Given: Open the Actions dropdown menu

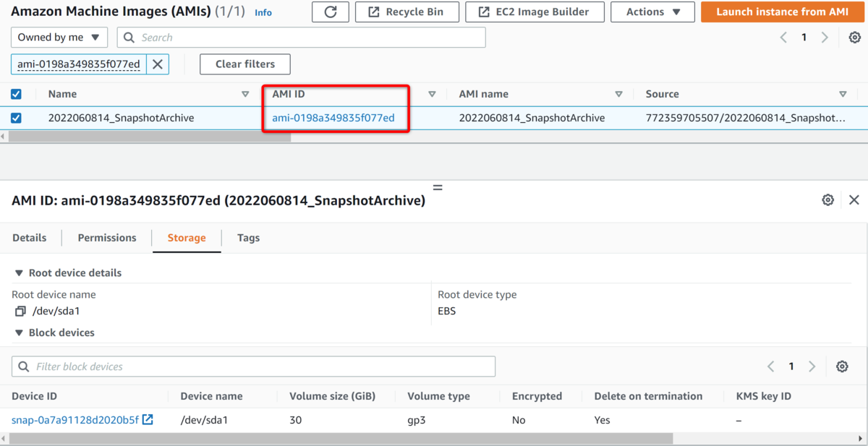Looking at the screenshot, I should point(654,12).
